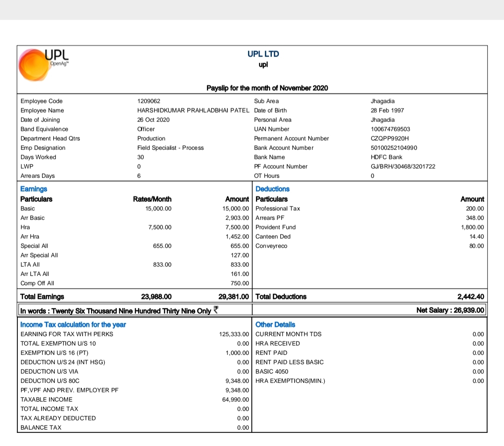Click 'Jhagadia' in the Sub Area row

tap(383, 101)
